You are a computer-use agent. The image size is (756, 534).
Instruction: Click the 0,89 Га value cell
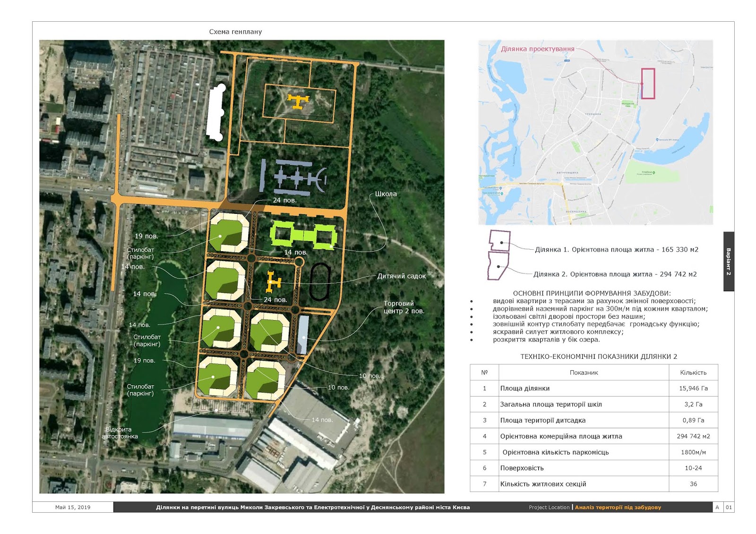693,420
